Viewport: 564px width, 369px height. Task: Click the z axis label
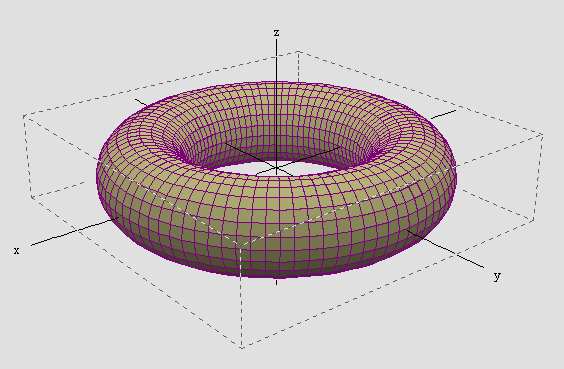click(276, 33)
